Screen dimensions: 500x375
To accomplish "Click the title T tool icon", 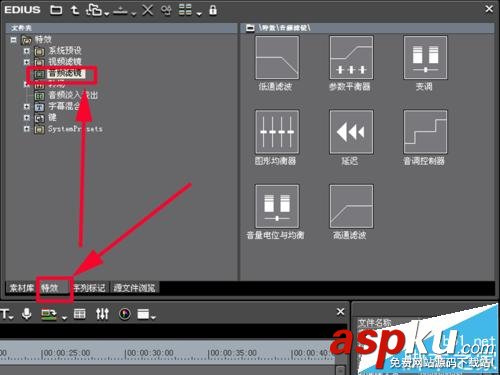I will tap(5, 314).
